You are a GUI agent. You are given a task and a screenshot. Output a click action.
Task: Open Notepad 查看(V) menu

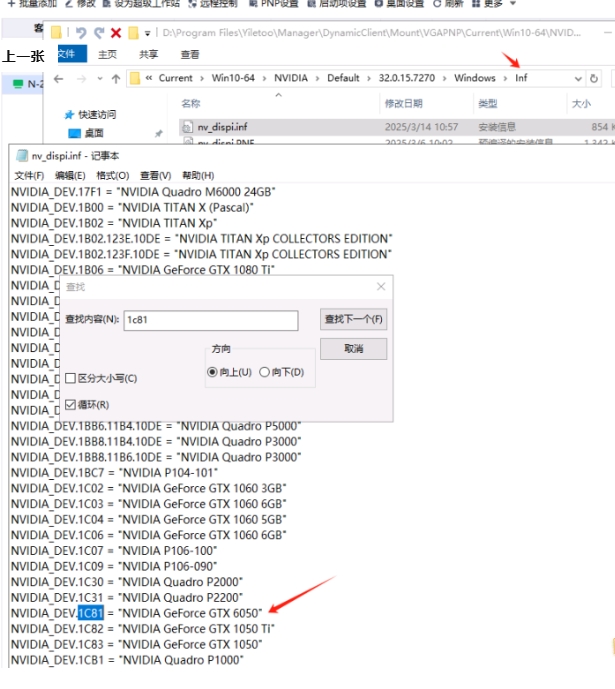coord(156,176)
